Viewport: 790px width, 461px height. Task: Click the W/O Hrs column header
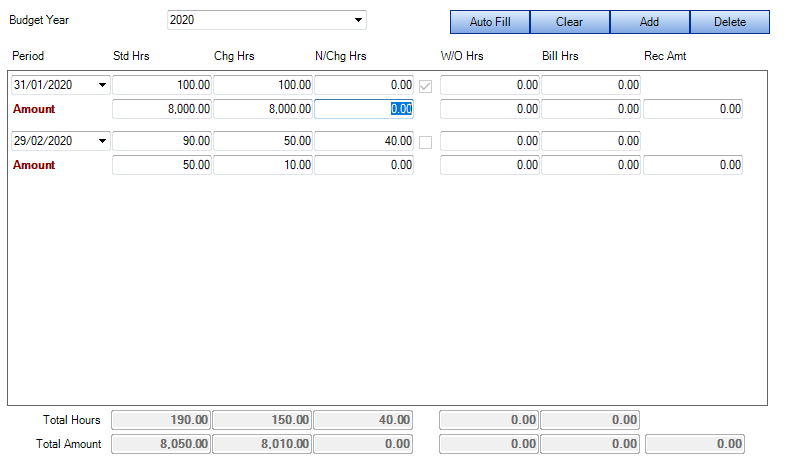point(462,56)
